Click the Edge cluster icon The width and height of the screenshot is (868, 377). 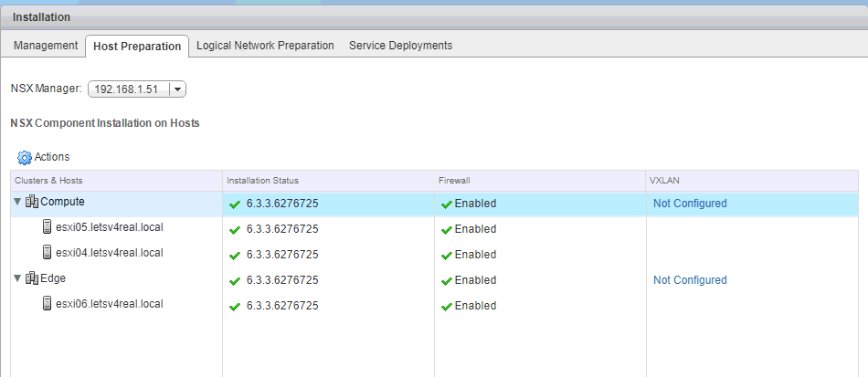[32, 279]
